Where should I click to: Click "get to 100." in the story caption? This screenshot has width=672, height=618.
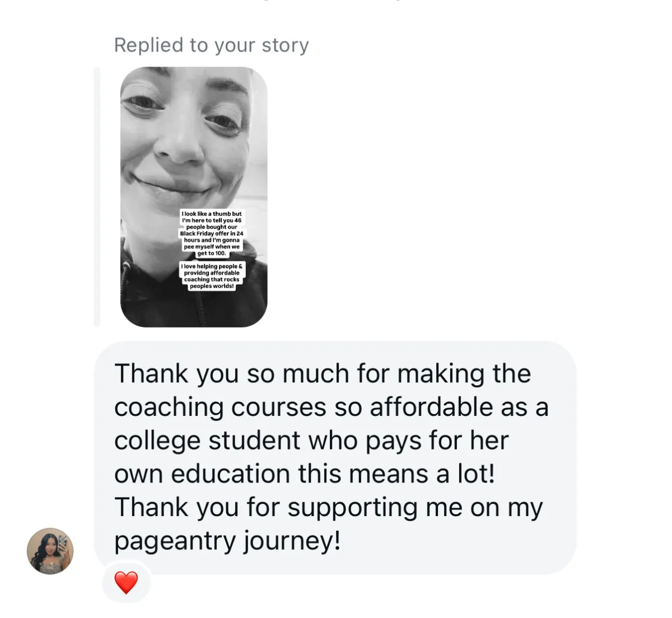click(x=212, y=253)
